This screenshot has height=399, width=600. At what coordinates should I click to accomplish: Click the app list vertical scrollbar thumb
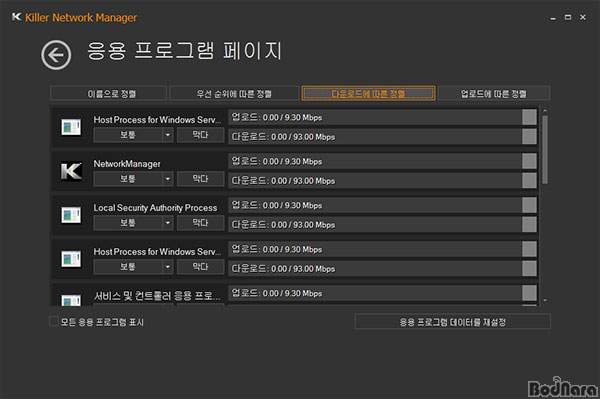(545, 150)
